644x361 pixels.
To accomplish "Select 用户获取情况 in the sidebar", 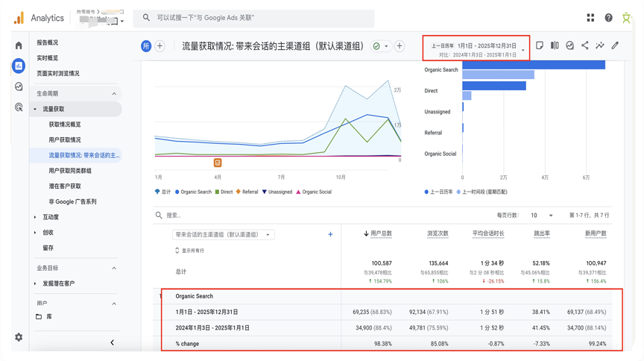I will (x=65, y=140).
